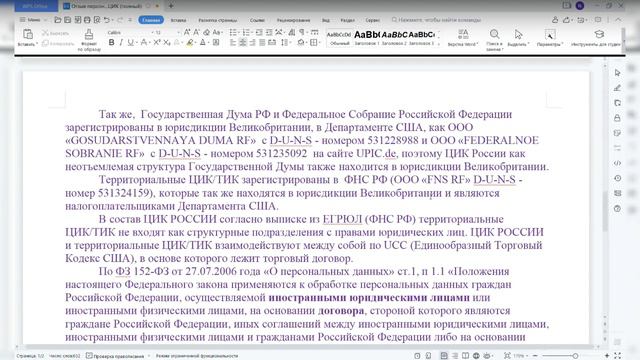Open the Review (Рецензирование) tab
The image size is (640, 360).
(293, 20)
